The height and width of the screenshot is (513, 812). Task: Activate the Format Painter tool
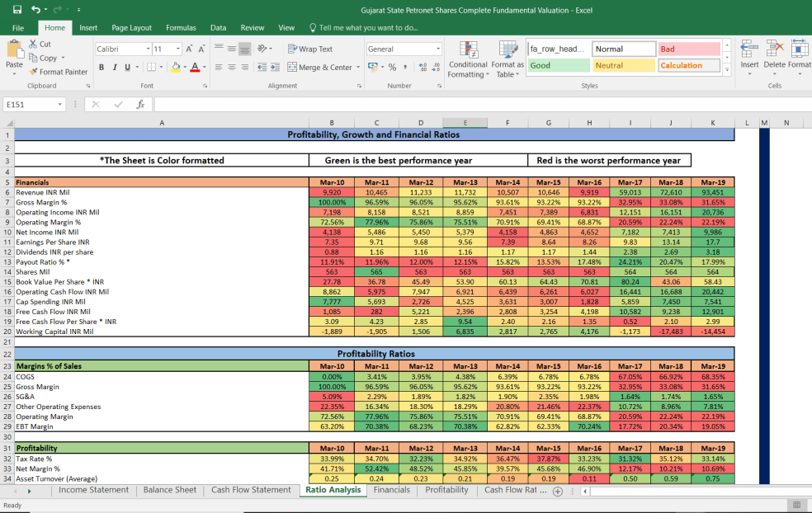point(59,72)
